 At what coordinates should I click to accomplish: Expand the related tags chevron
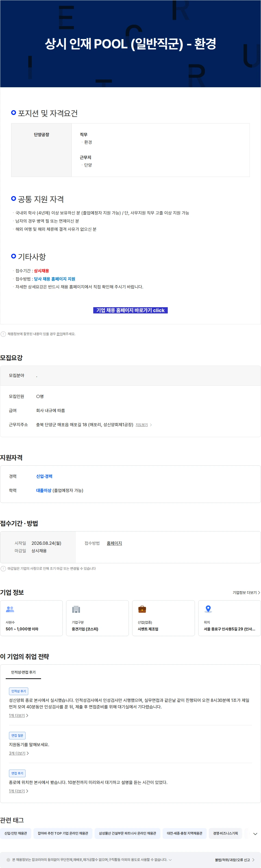click(255, 834)
